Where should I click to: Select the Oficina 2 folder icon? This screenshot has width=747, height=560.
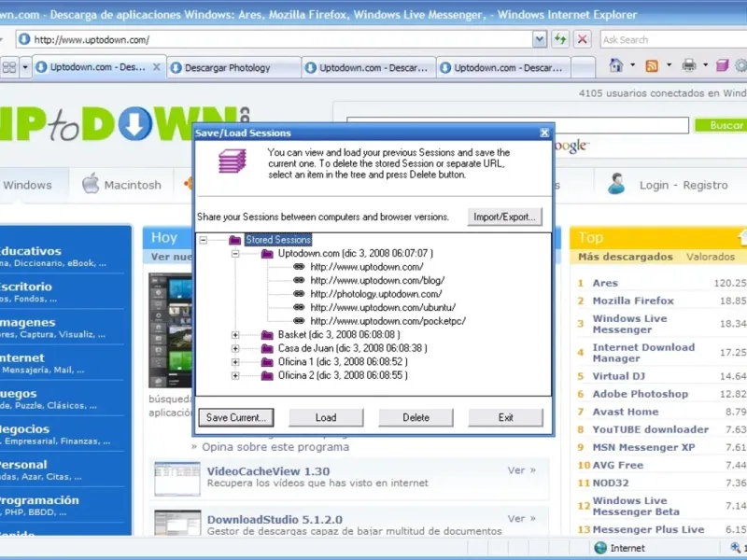267,376
